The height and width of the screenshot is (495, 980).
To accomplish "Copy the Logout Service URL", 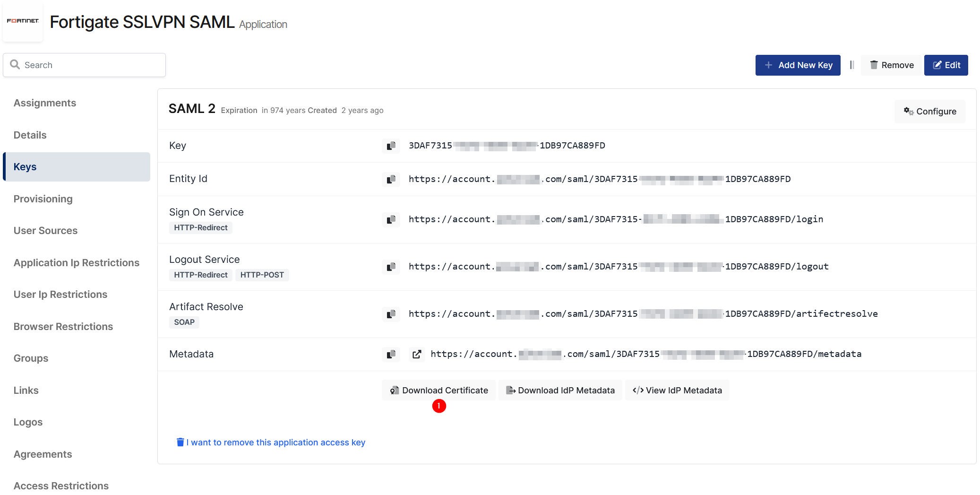I will pos(391,267).
